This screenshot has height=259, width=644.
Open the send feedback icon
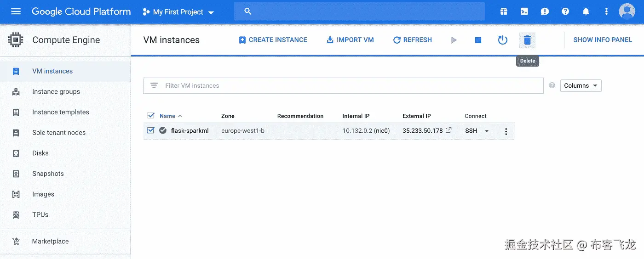coord(545,11)
